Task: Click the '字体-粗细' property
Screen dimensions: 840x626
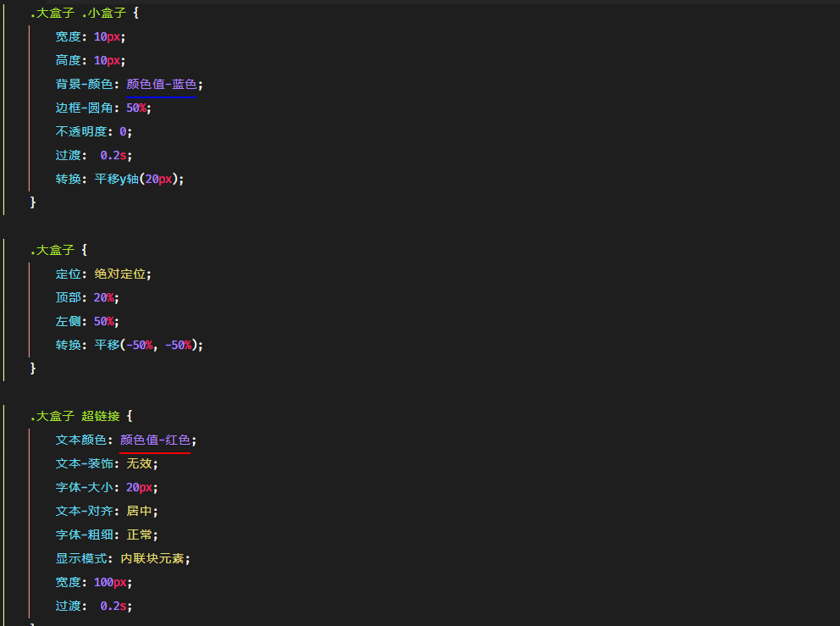Action: [84, 535]
